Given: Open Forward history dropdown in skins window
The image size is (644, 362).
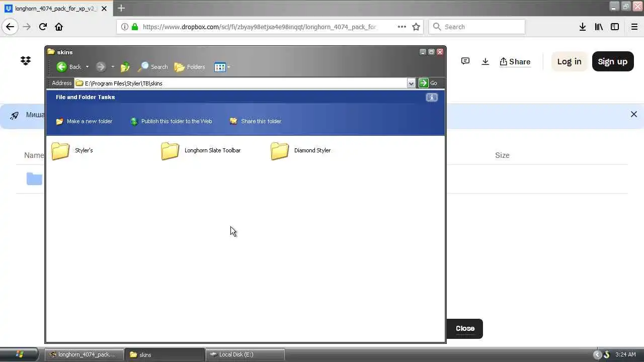Looking at the screenshot, I should click(x=113, y=67).
